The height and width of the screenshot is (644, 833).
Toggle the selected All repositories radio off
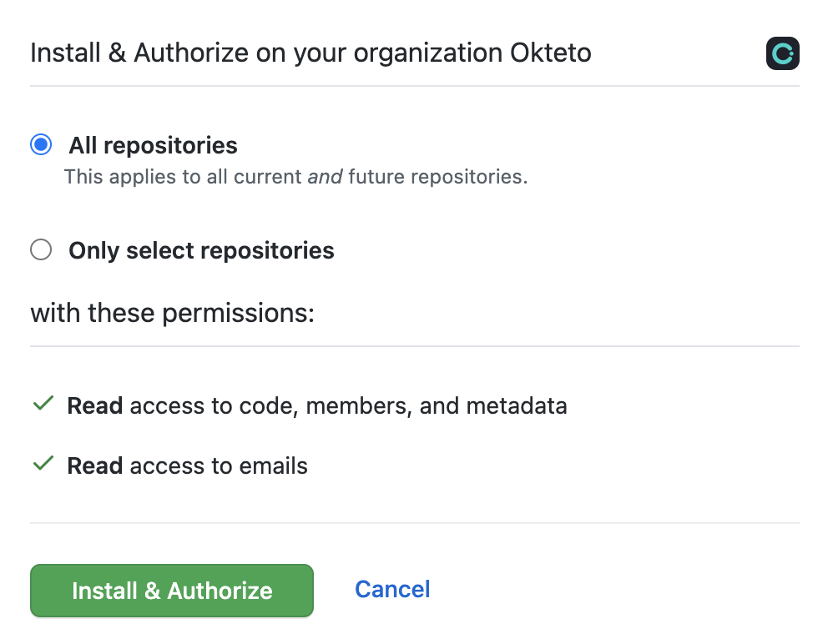point(40,144)
